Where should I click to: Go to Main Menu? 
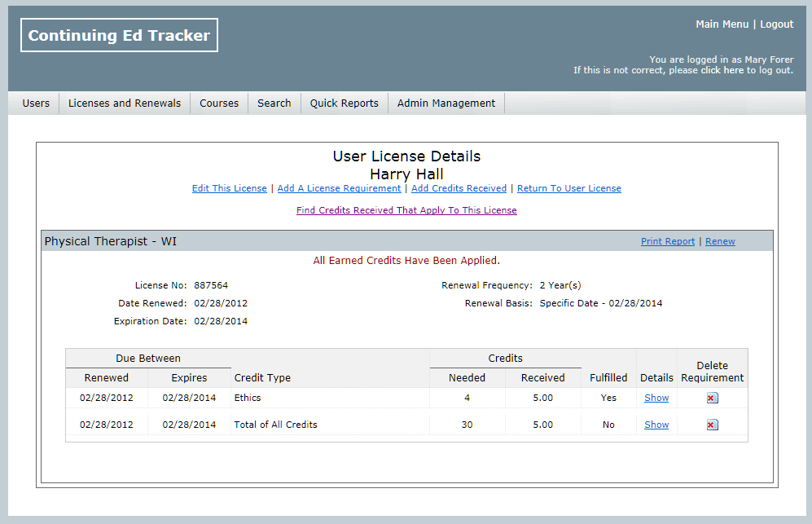722,24
